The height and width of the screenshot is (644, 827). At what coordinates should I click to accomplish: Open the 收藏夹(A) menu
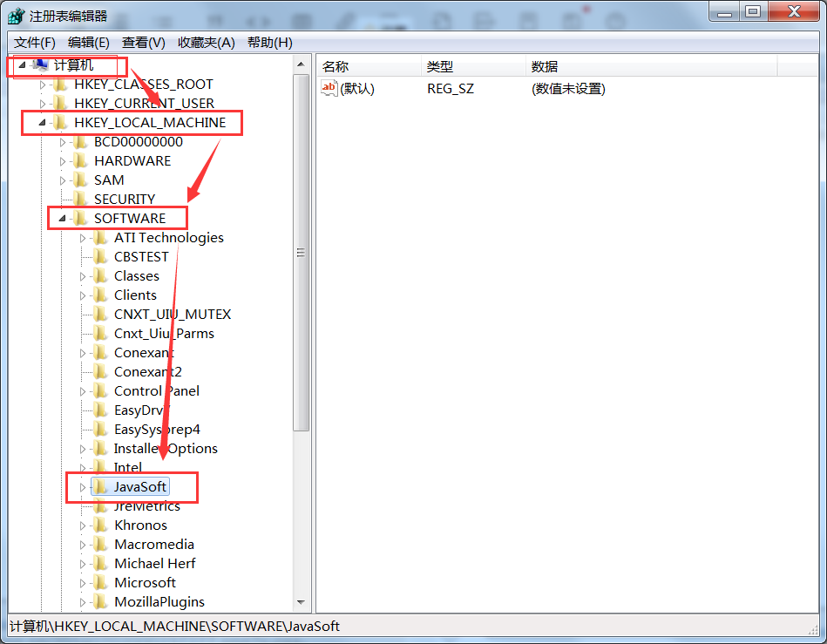point(207,43)
